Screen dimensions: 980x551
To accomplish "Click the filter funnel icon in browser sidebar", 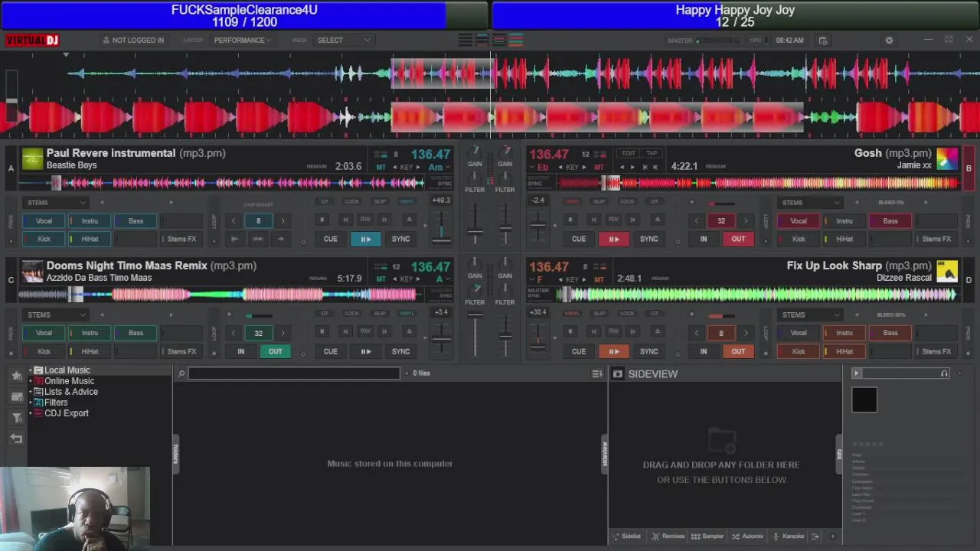I will point(16,418).
